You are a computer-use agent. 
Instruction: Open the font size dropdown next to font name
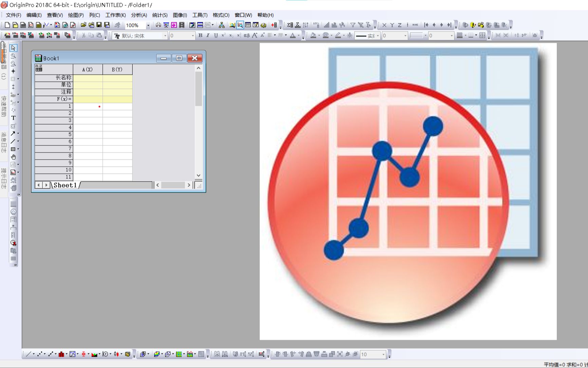coord(193,36)
